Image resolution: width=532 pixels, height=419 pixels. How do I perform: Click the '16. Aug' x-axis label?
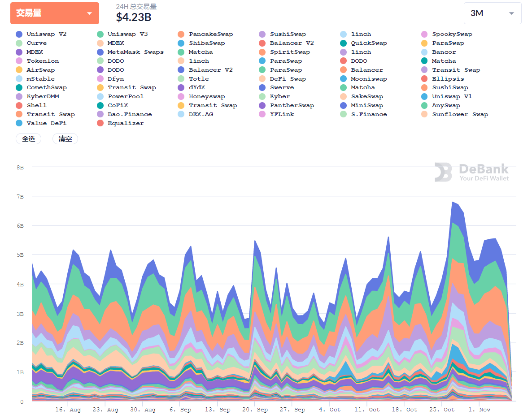point(68,410)
